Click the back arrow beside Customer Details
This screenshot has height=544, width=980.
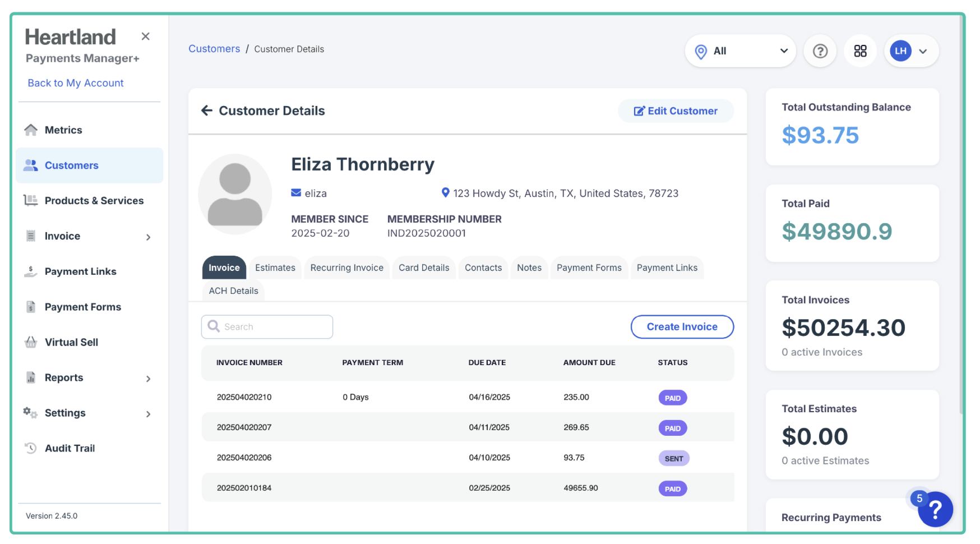tap(207, 111)
